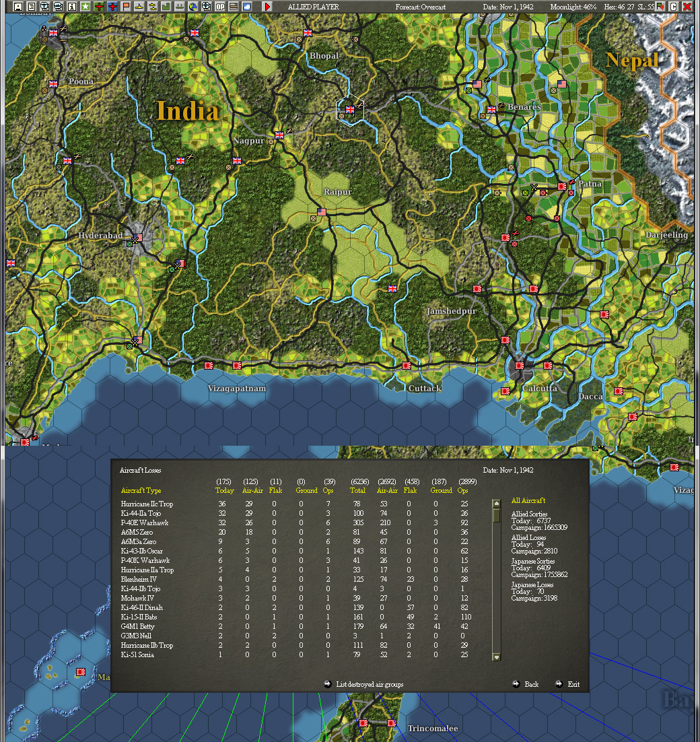
Task: Open the cloud weather toolbar icon
Action: [x=247, y=7]
